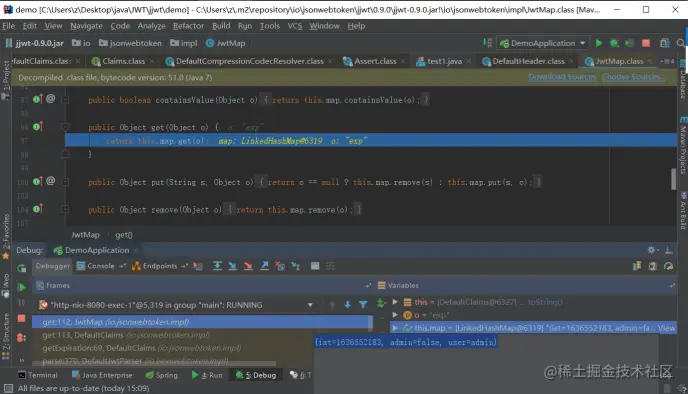Click jsonwebtoken breadcrumb in navigation bar

(x=130, y=43)
